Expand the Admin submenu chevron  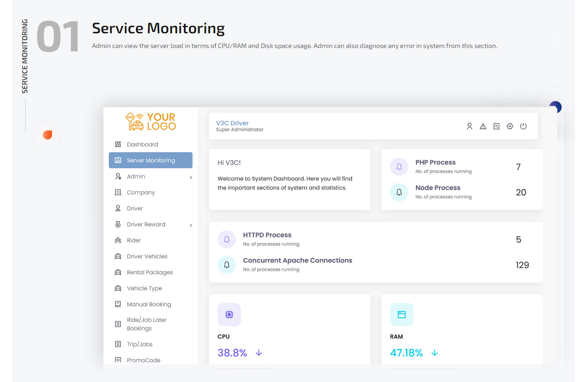tap(191, 177)
